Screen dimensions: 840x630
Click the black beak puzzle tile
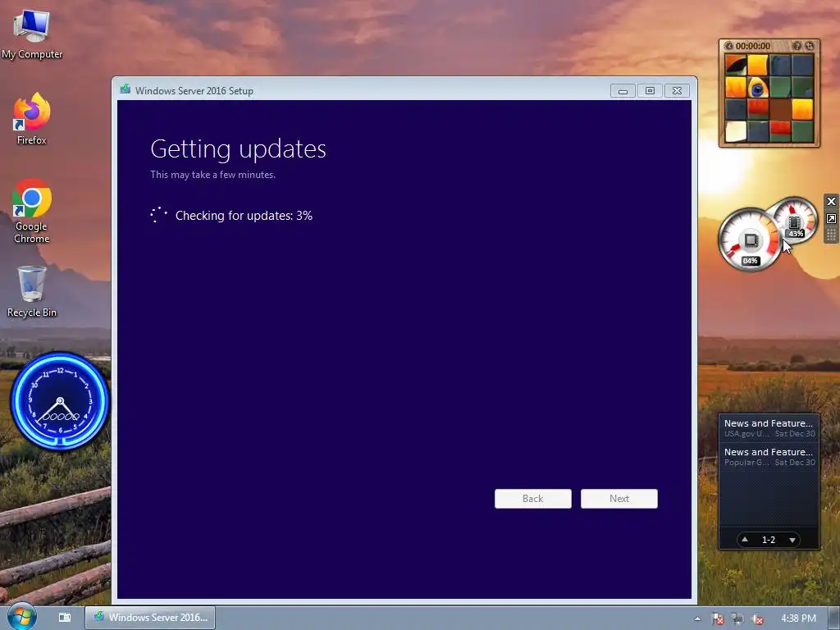coord(736,66)
